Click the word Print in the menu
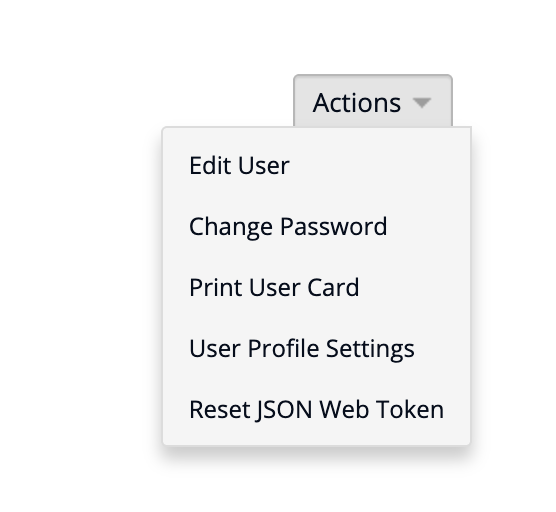This screenshot has width=556, height=512. [x=216, y=288]
